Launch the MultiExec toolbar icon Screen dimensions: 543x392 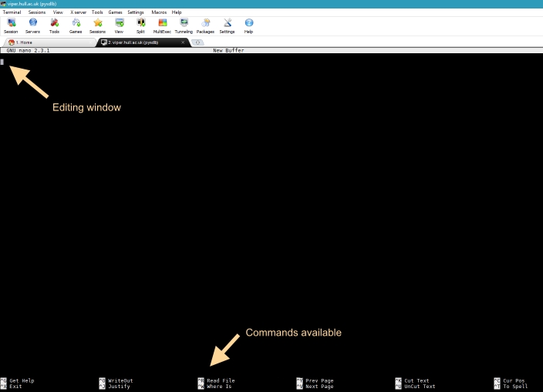coord(162,25)
